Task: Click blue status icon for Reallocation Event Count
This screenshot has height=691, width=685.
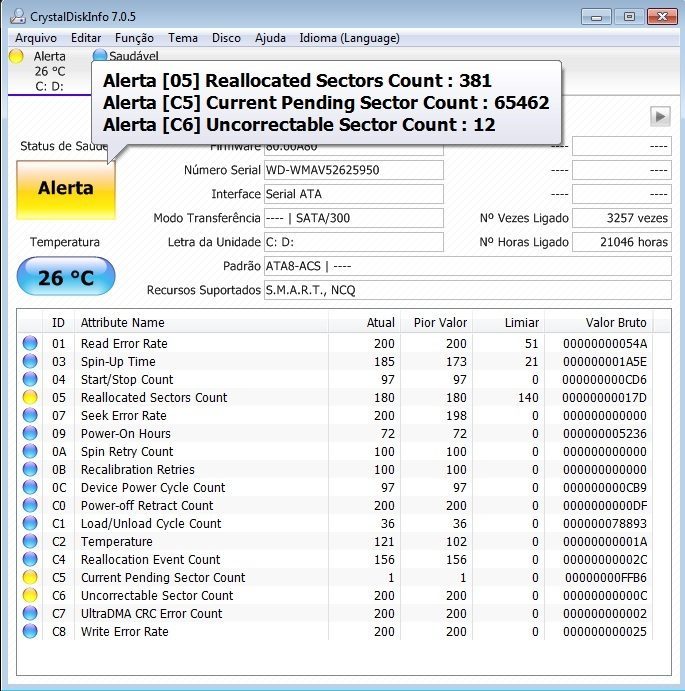Action: pos(30,560)
